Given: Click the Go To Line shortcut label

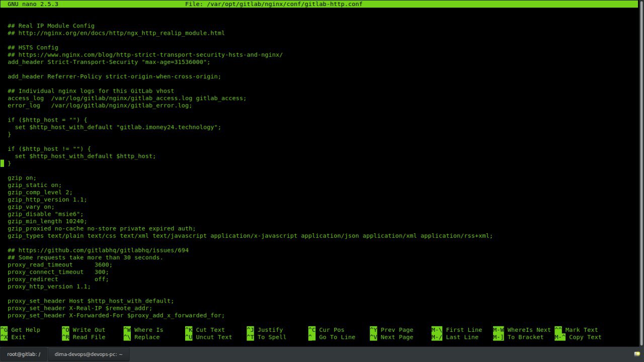Looking at the screenshot, I should 337,337.
